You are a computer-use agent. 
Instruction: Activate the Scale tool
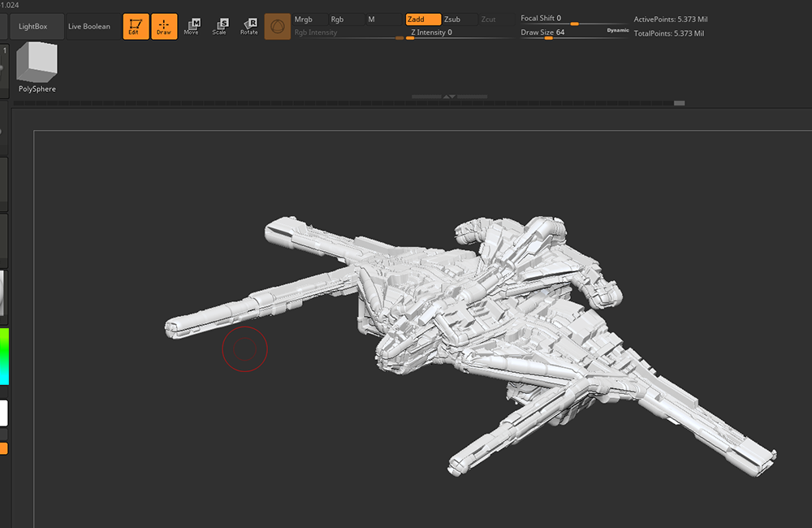pyautogui.click(x=219, y=27)
